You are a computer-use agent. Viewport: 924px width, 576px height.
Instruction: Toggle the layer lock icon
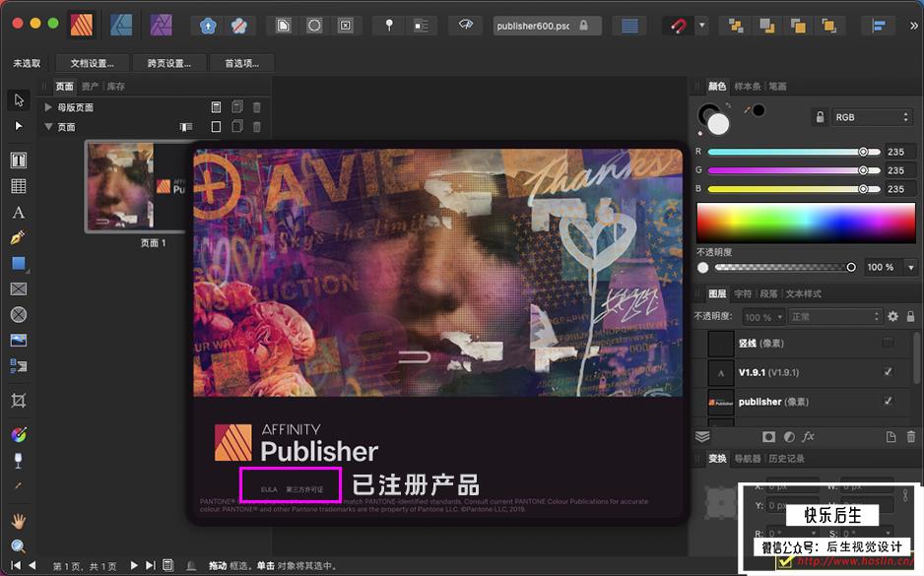point(911,316)
